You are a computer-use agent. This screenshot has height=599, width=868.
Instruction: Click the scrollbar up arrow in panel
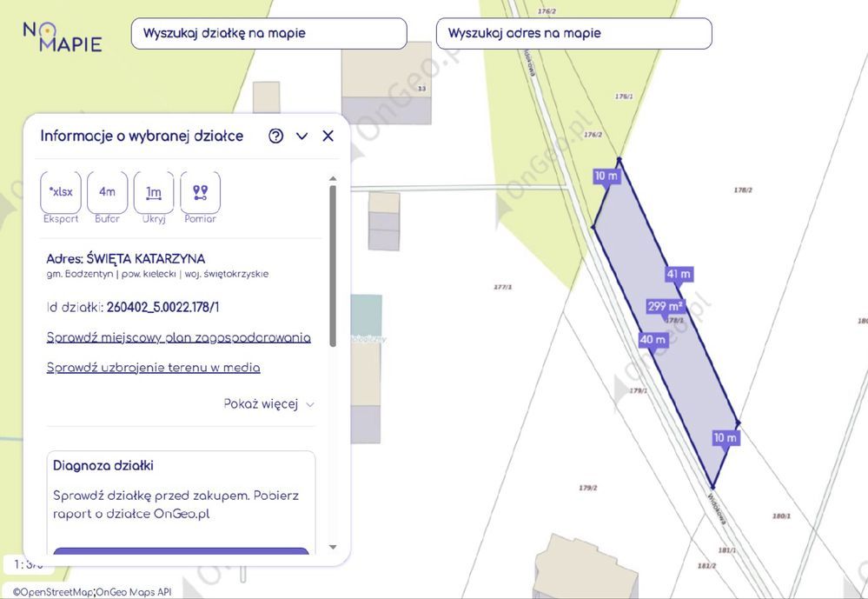pyautogui.click(x=333, y=178)
